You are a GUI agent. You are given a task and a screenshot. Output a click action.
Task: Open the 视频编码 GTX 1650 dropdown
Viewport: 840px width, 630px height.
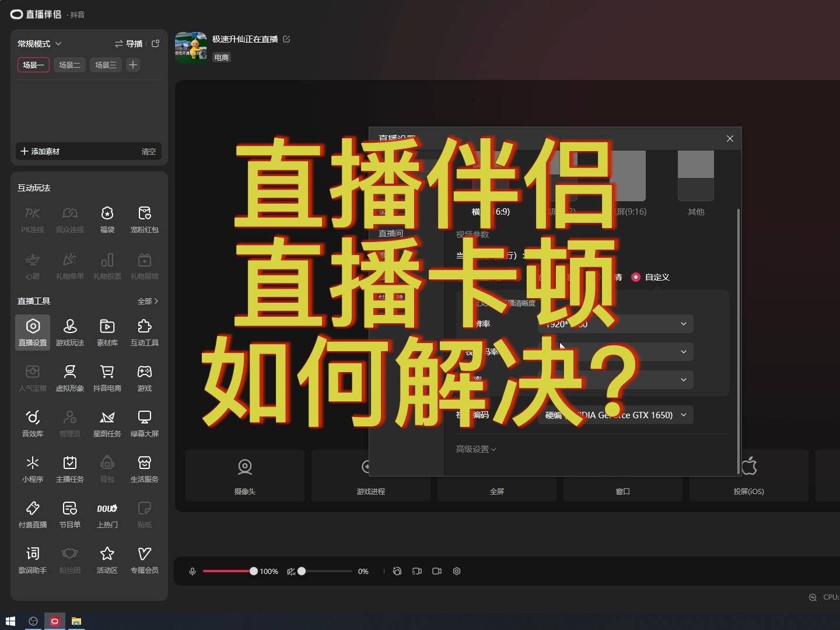(x=615, y=415)
